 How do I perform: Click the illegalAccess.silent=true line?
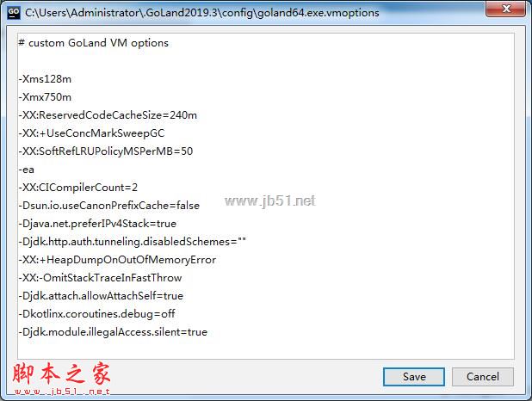[x=113, y=332]
